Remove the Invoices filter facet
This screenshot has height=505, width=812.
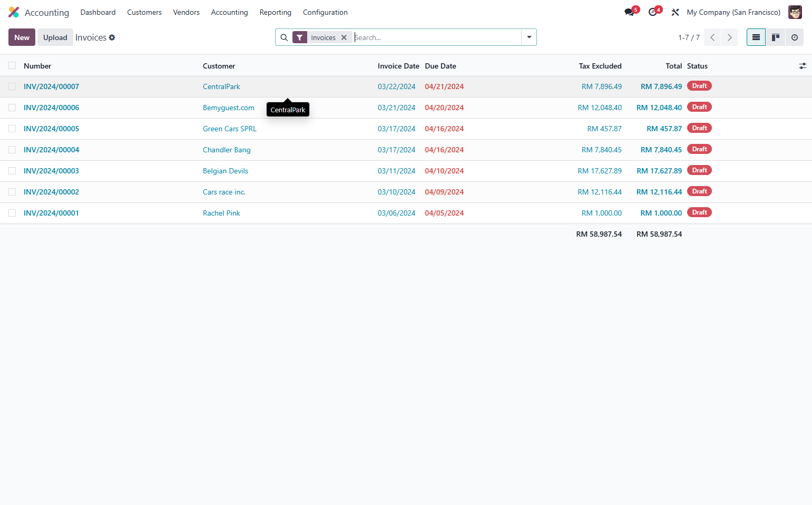[x=344, y=37]
